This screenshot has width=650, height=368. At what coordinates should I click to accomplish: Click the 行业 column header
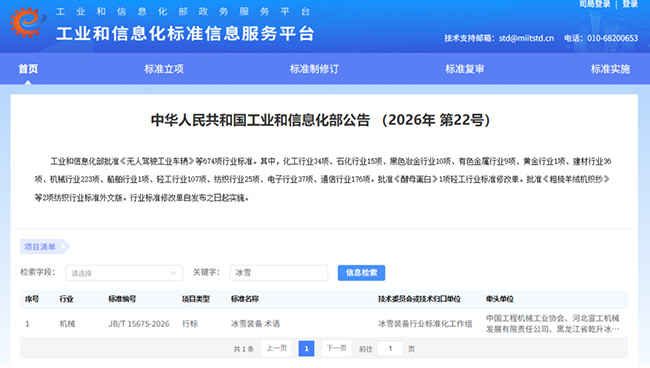click(x=66, y=299)
